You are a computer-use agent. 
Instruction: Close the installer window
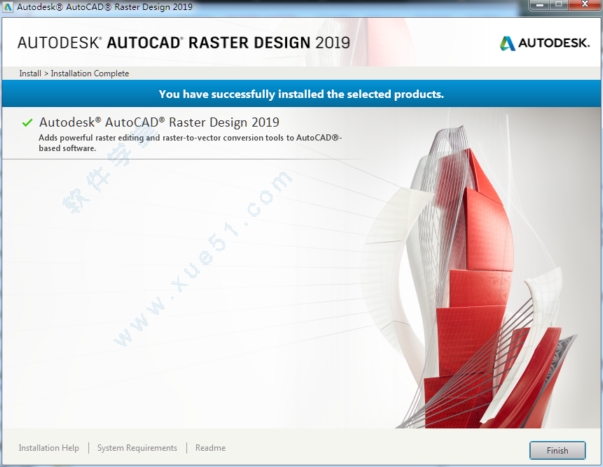point(585,5)
